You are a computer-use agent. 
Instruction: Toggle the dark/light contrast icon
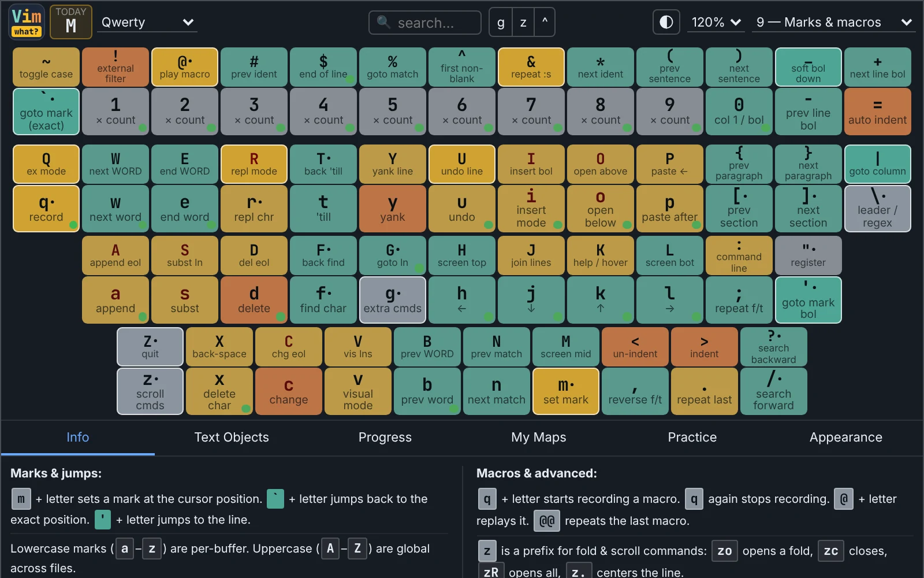tap(666, 22)
